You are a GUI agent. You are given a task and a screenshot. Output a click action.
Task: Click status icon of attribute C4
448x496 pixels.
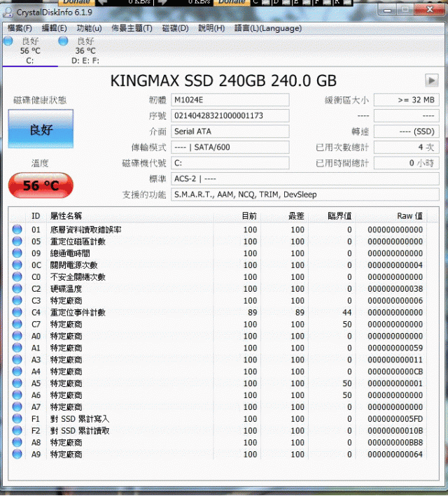coord(17,312)
